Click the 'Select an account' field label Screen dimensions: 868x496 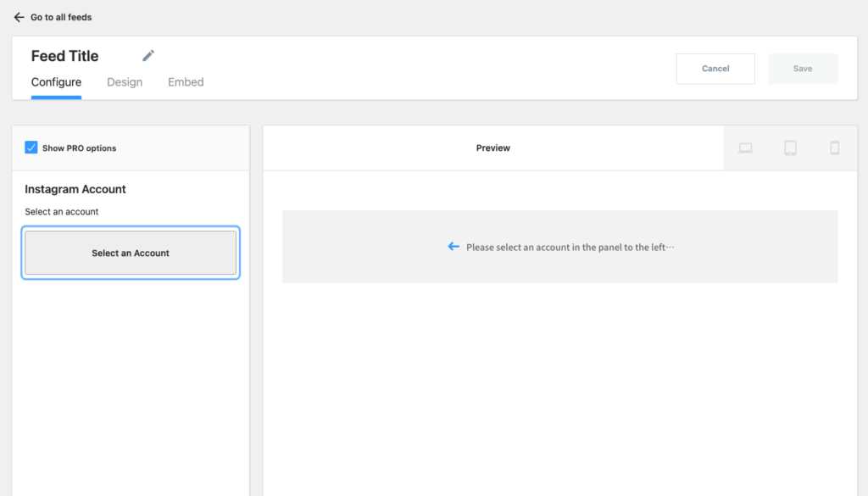[62, 212]
